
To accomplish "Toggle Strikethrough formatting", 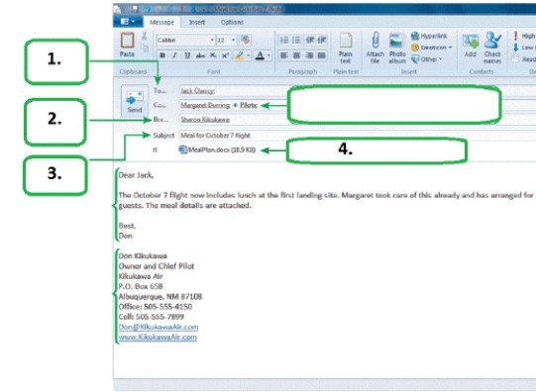I will pyautogui.click(x=200, y=55).
